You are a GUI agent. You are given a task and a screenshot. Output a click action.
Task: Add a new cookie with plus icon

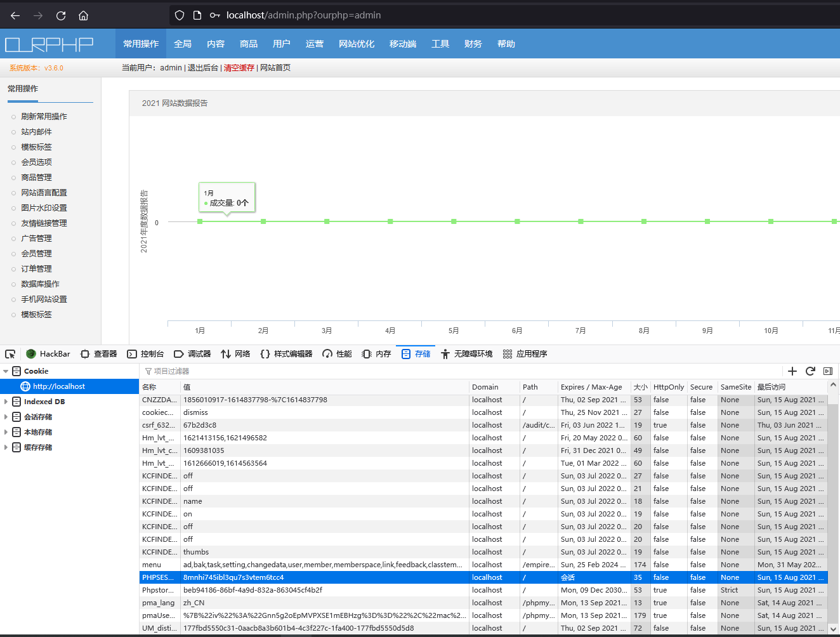point(792,371)
